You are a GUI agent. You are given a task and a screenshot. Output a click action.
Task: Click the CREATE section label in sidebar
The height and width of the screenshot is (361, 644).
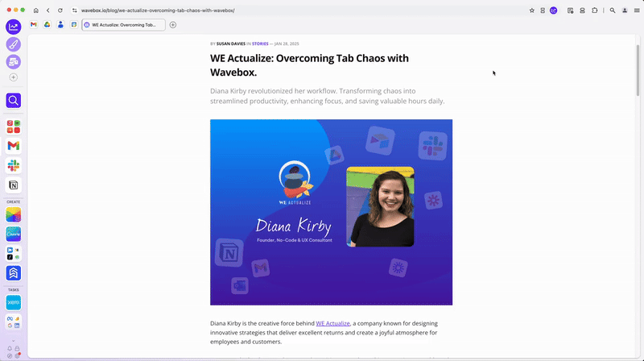coord(14,202)
